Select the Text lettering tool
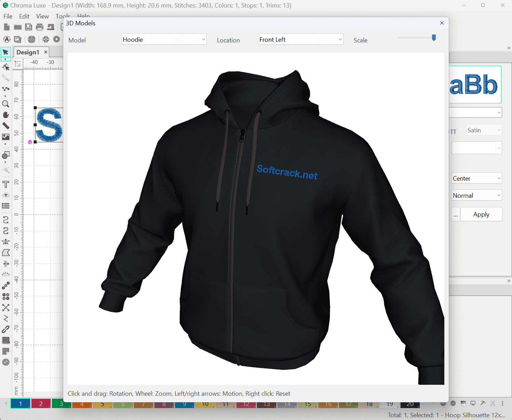The image size is (512, 420). pos(5,185)
